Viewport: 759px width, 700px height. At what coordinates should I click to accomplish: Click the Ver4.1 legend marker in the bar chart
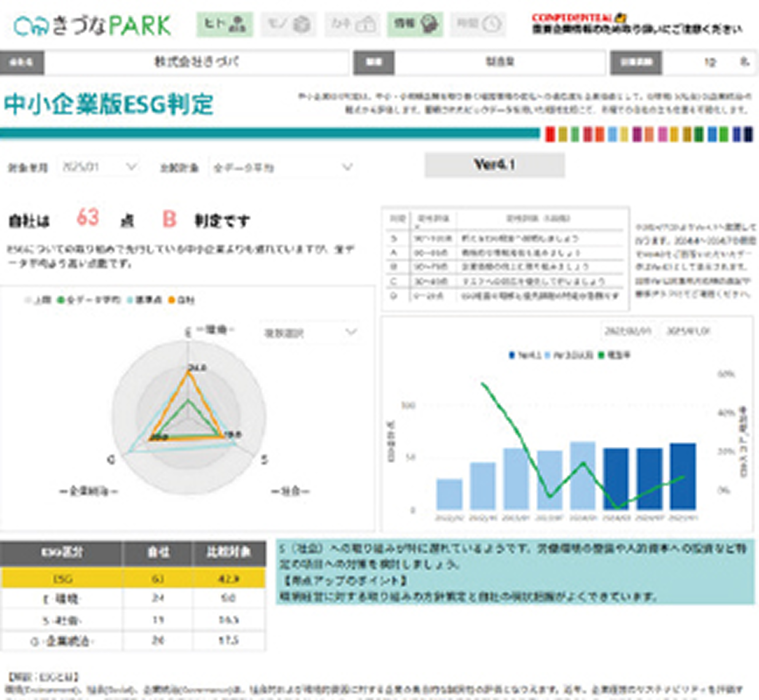pyautogui.click(x=512, y=355)
